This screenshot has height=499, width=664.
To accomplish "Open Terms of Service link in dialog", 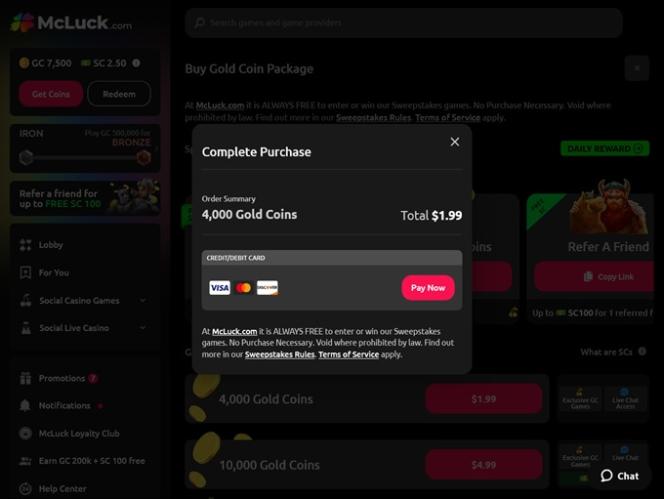I will 349,355.
